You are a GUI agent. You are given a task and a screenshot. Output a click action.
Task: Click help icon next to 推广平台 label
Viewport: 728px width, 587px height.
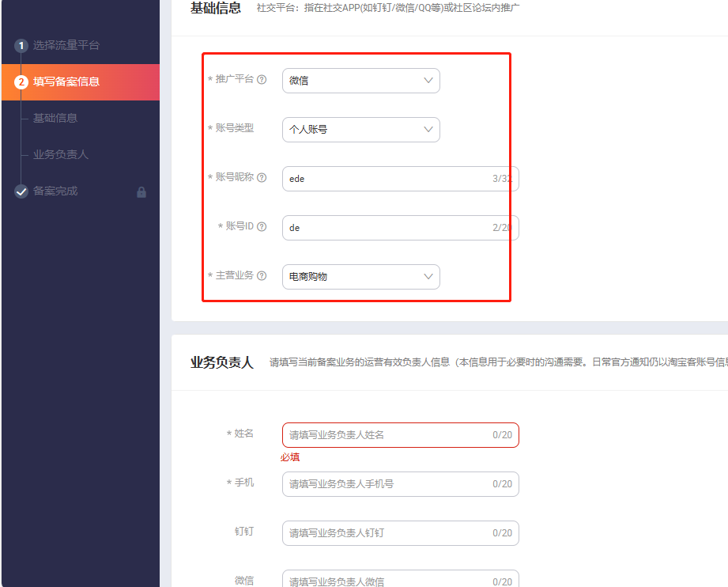(x=262, y=80)
